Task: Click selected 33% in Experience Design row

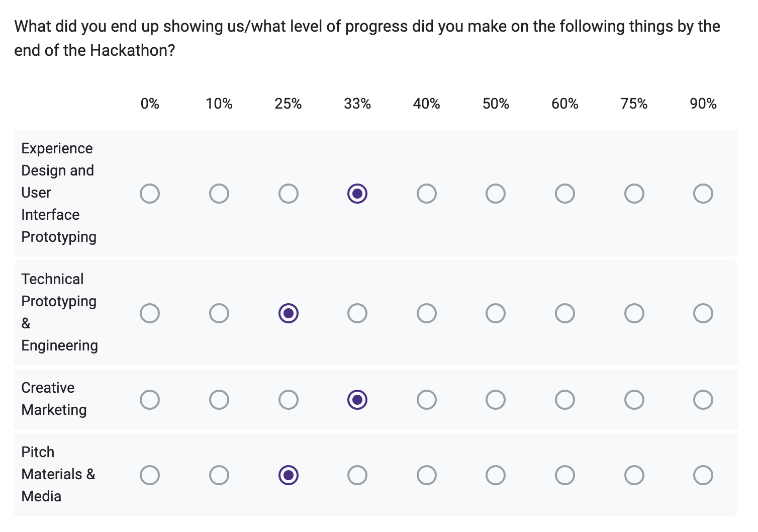Action: pos(357,194)
